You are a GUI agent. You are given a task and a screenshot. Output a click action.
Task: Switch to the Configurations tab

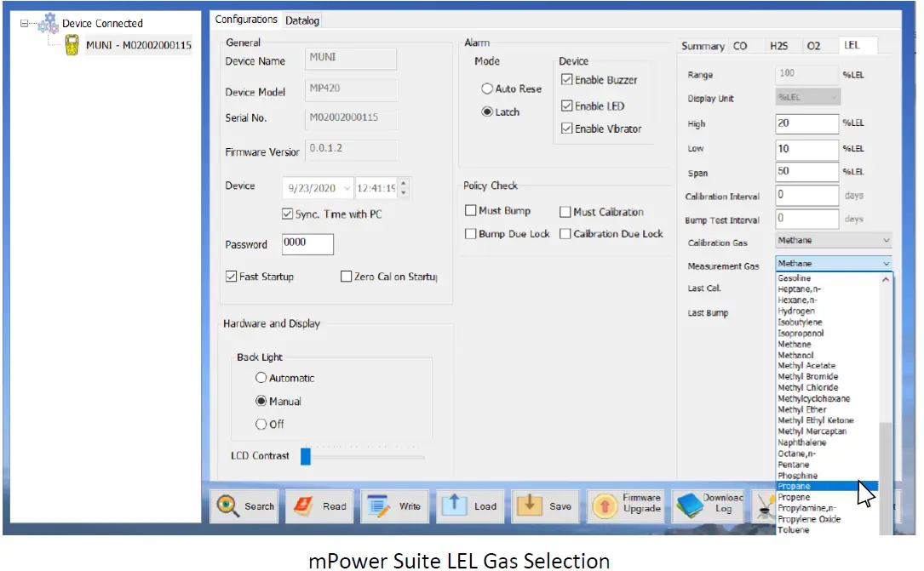coord(246,20)
